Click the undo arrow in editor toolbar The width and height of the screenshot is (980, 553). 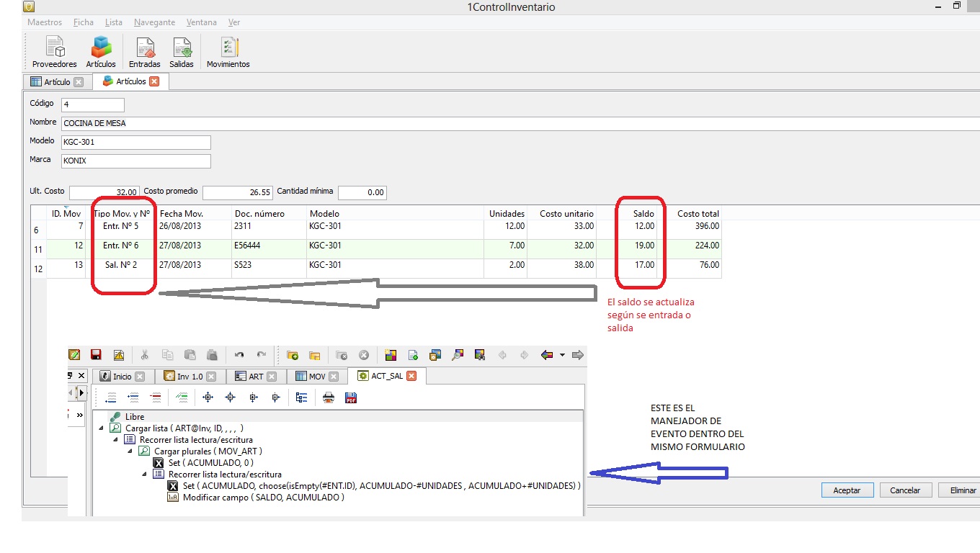coord(239,355)
